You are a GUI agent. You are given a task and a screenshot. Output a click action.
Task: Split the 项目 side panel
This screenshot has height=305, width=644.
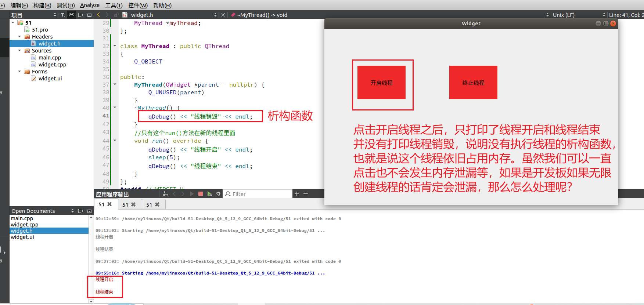pyautogui.click(x=81, y=15)
